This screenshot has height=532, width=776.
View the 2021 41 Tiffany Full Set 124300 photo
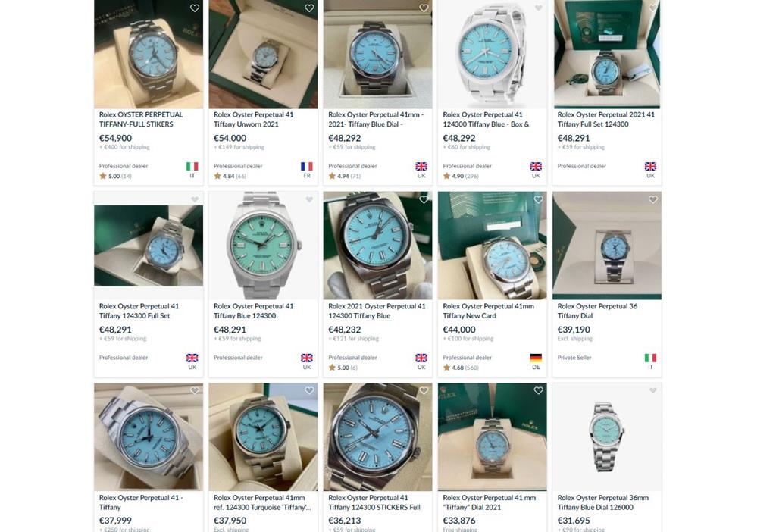(x=607, y=54)
